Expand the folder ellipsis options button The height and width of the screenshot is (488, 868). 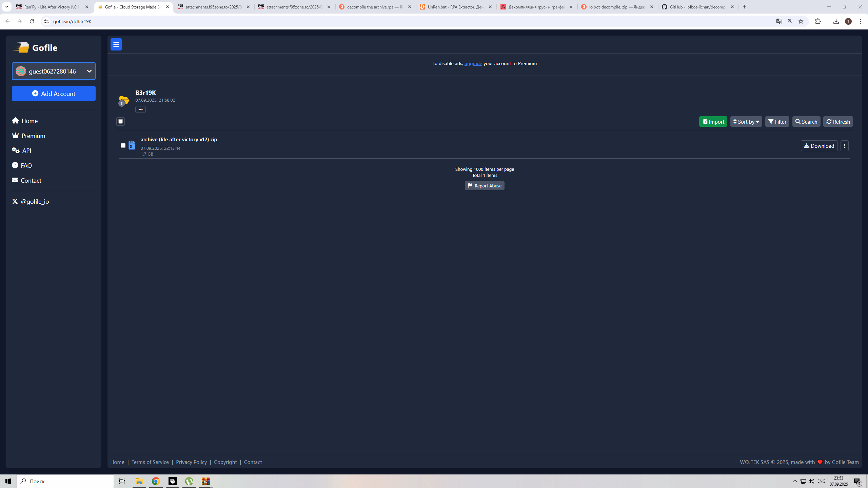(140, 109)
